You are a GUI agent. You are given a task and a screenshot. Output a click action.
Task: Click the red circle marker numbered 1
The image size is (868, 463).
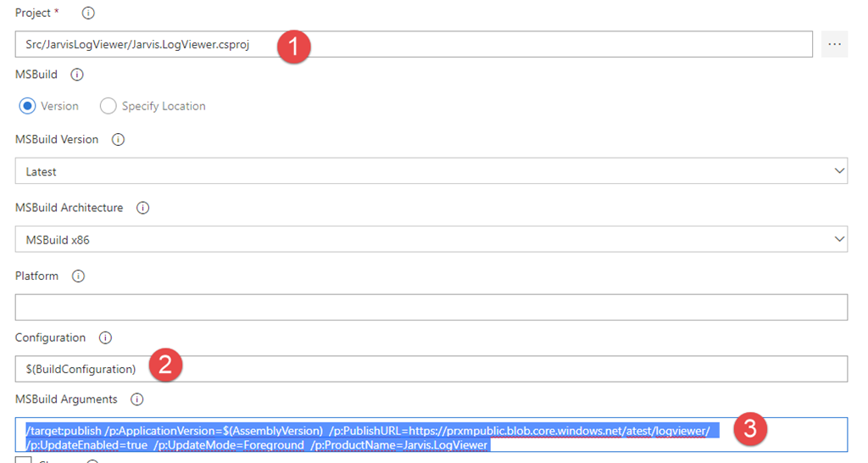coord(293,47)
